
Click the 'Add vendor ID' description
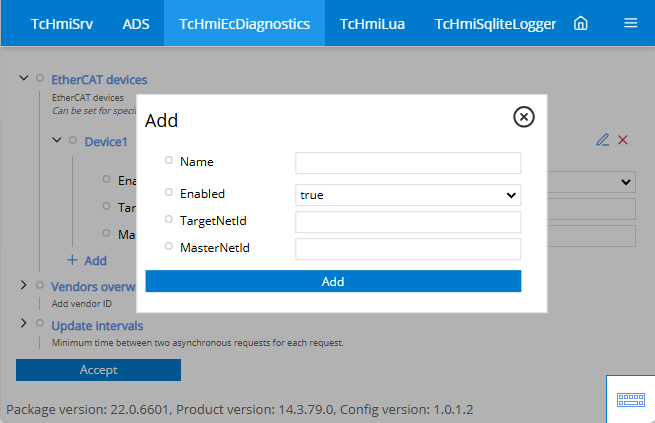82,304
